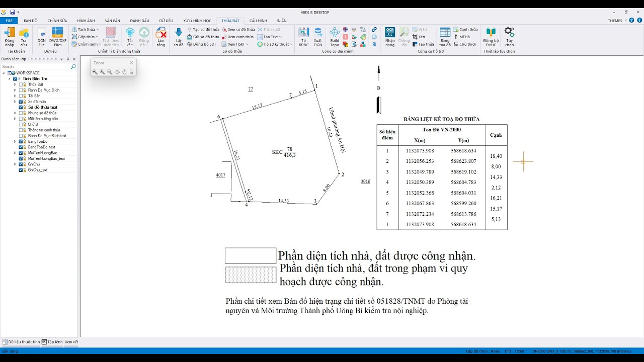Click the pan hand in Zoom toolbar
644x362 pixels.
point(124,72)
